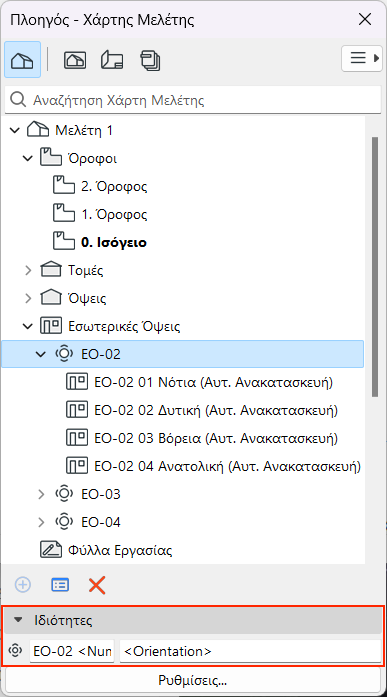Close the Πλοηγός navigator panel

pos(365,20)
